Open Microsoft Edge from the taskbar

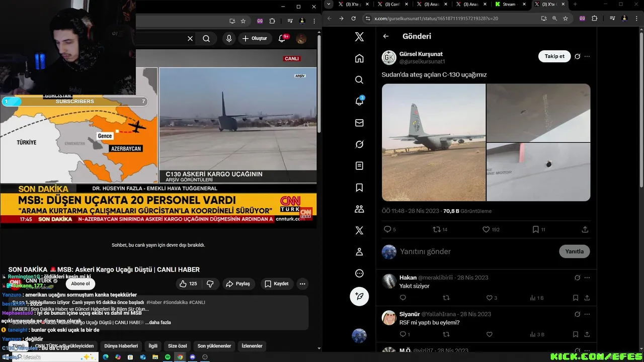click(106, 357)
